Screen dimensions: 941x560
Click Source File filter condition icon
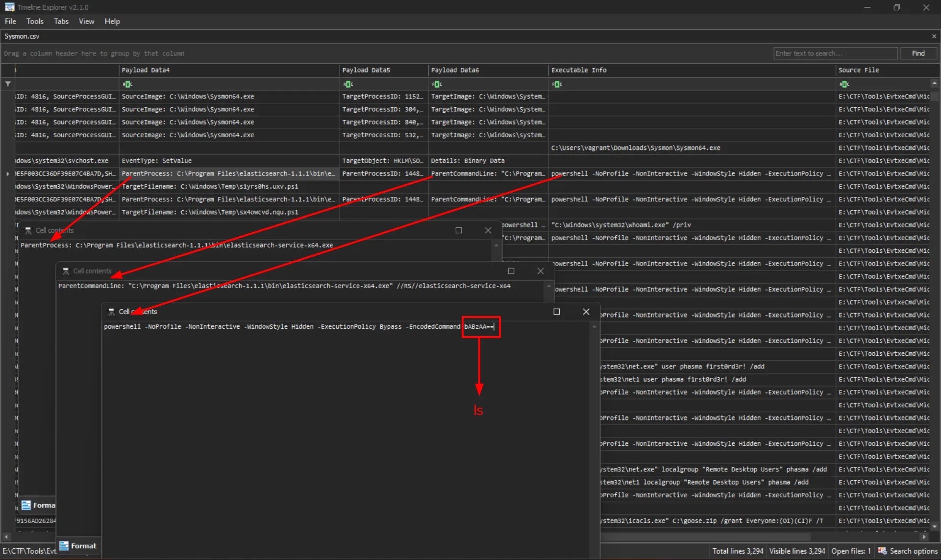[844, 84]
